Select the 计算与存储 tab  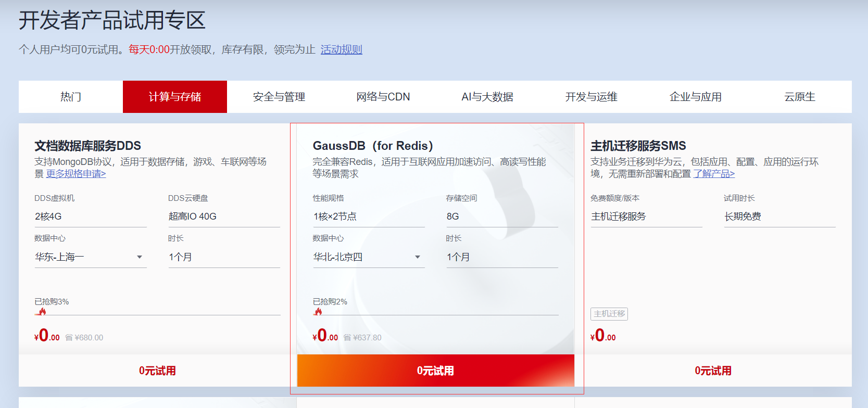175,97
